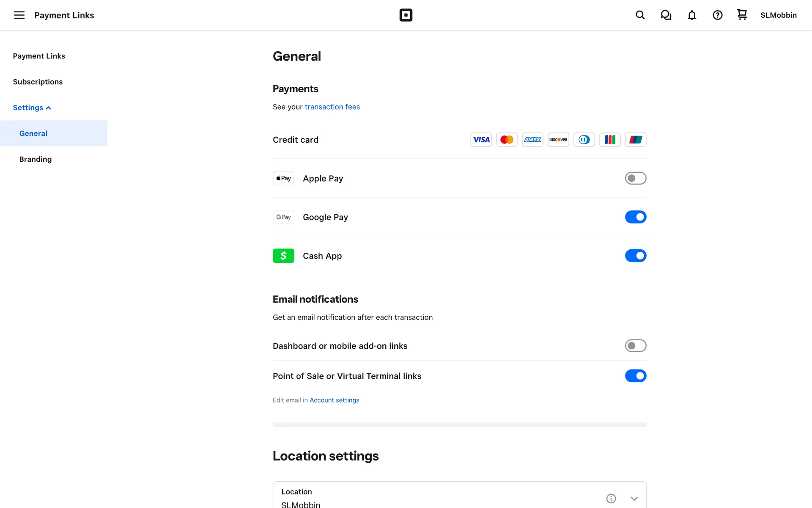812x508 pixels.
Task: Click the help question mark icon
Action: coord(717,15)
